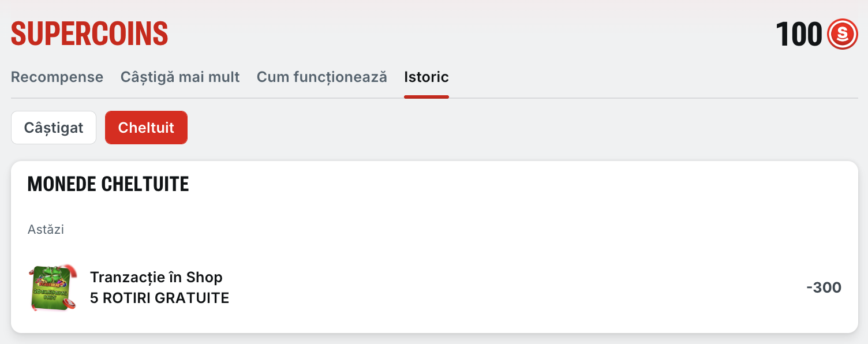
Task: Click the -300 spent amount
Action: [x=824, y=287]
